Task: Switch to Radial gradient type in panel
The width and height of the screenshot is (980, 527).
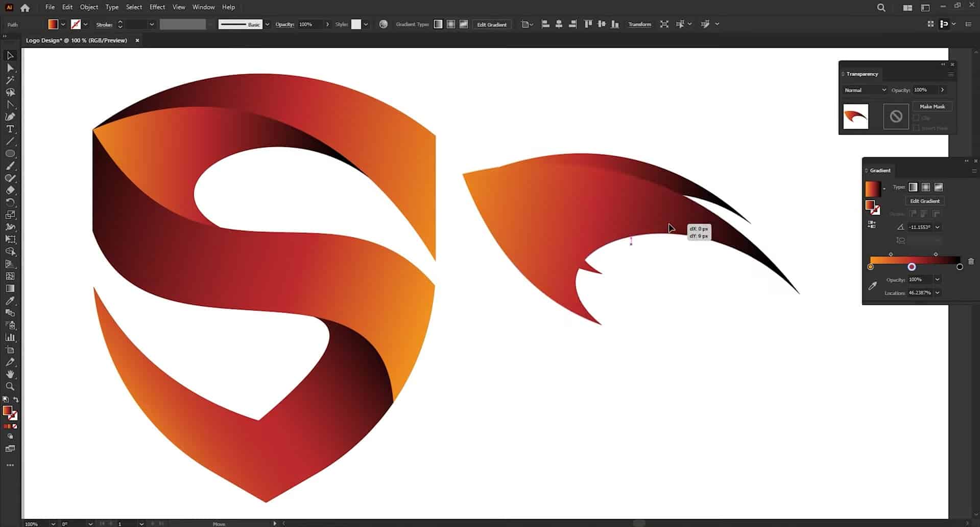Action: coord(926,187)
